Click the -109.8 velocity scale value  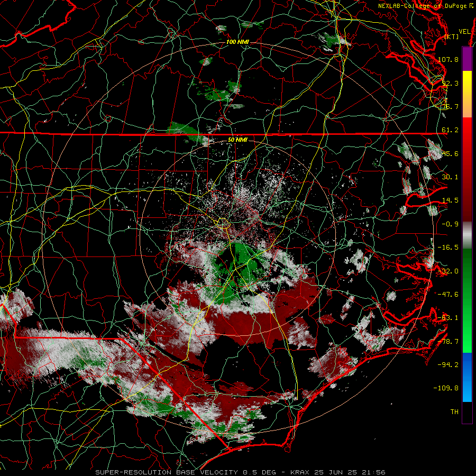[x=446, y=388]
